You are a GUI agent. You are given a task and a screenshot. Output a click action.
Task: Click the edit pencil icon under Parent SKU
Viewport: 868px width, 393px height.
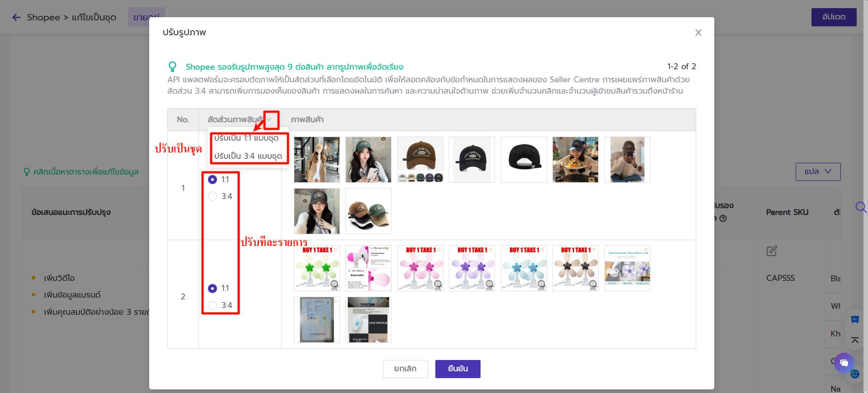[772, 251]
